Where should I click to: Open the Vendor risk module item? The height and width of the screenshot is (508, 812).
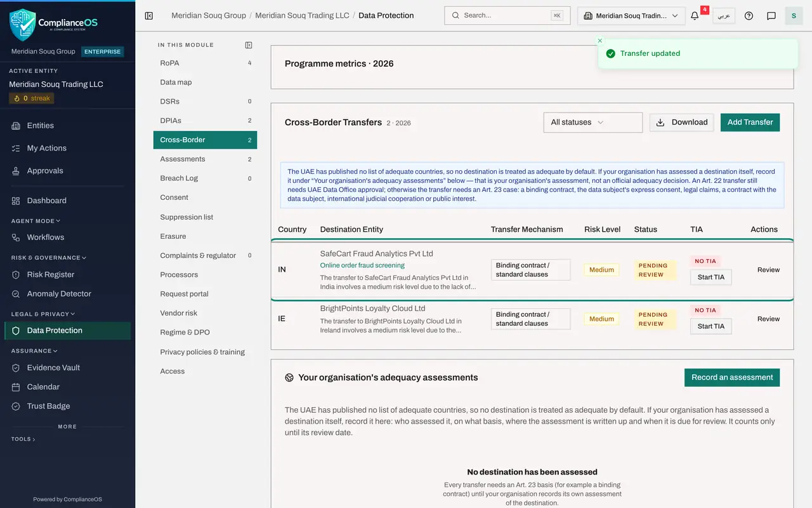[x=205, y=313]
